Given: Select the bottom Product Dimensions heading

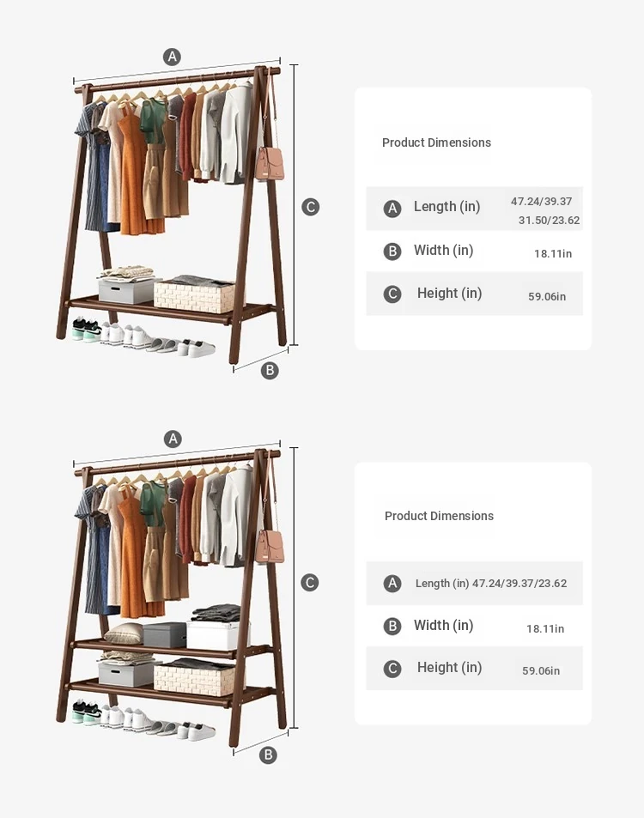Looking at the screenshot, I should click(x=439, y=516).
